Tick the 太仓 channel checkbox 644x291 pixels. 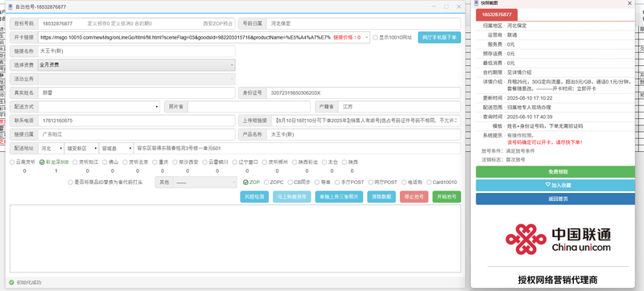click(x=324, y=162)
